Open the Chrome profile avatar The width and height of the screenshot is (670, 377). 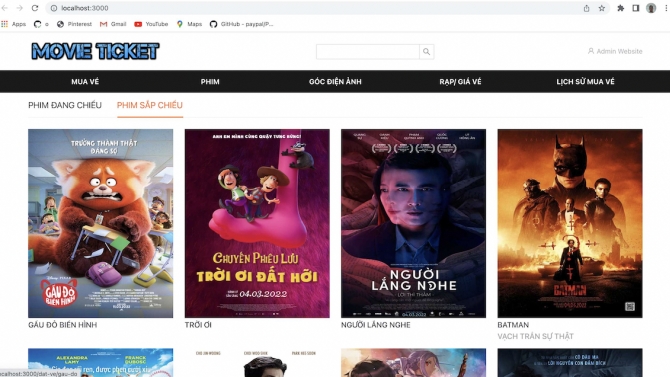coord(651,8)
